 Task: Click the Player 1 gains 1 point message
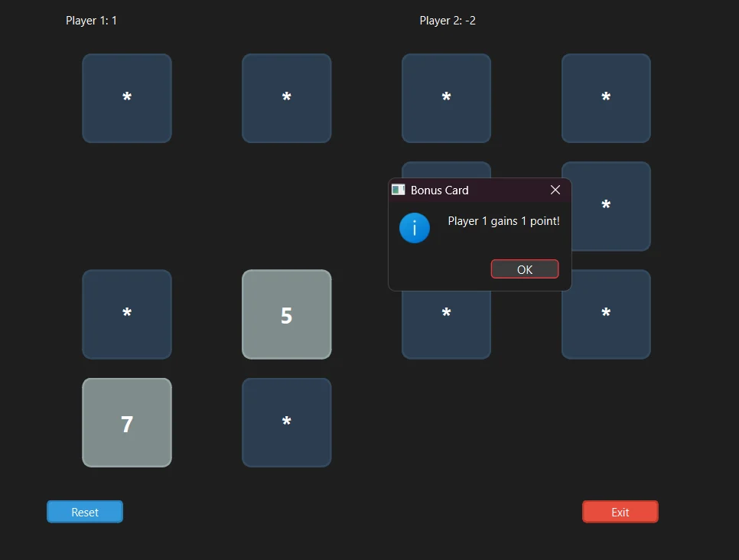click(503, 220)
